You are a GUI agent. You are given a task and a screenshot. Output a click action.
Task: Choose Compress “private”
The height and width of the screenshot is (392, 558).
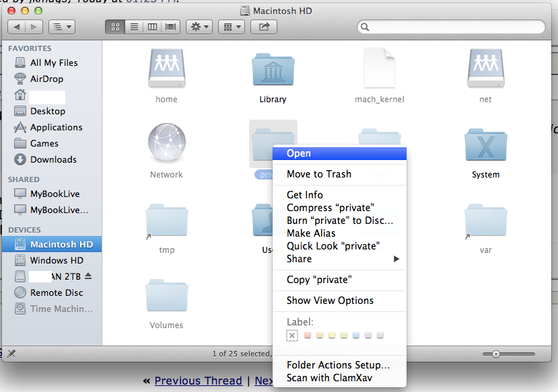pyautogui.click(x=339, y=208)
